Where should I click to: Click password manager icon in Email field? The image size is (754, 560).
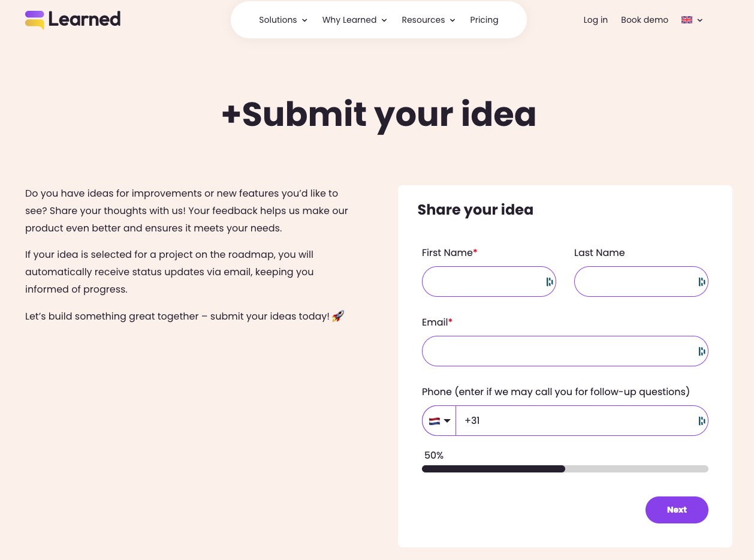click(701, 351)
